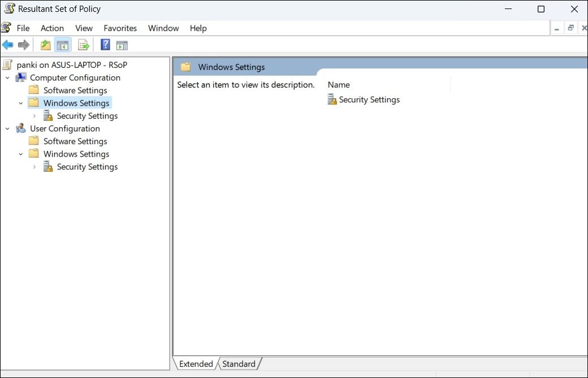
Task: Toggle the Show/Hide Console Tree icon
Action: tap(63, 45)
